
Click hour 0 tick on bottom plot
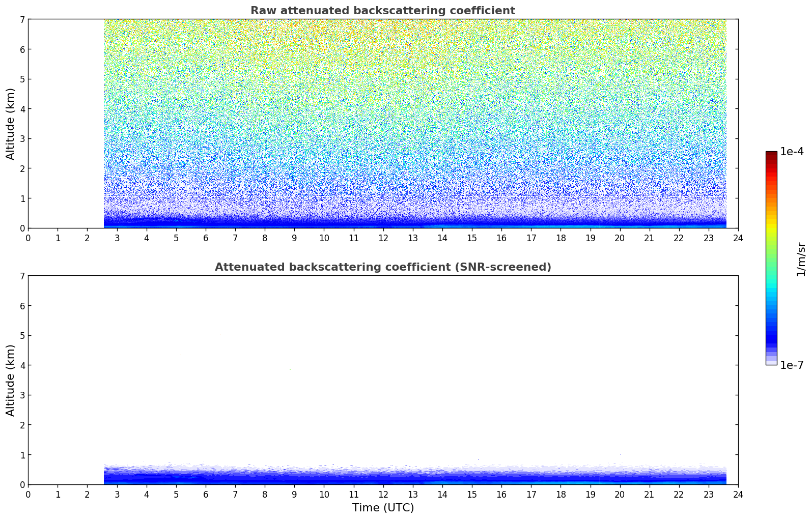tap(28, 494)
